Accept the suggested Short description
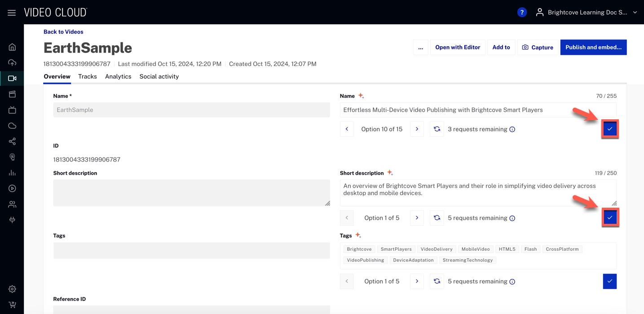 pyautogui.click(x=609, y=218)
